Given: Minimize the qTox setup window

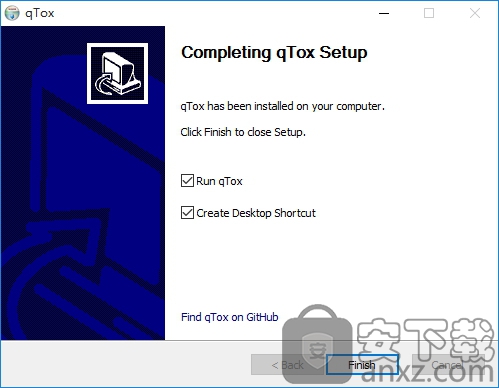Looking at the screenshot, I should [384, 13].
